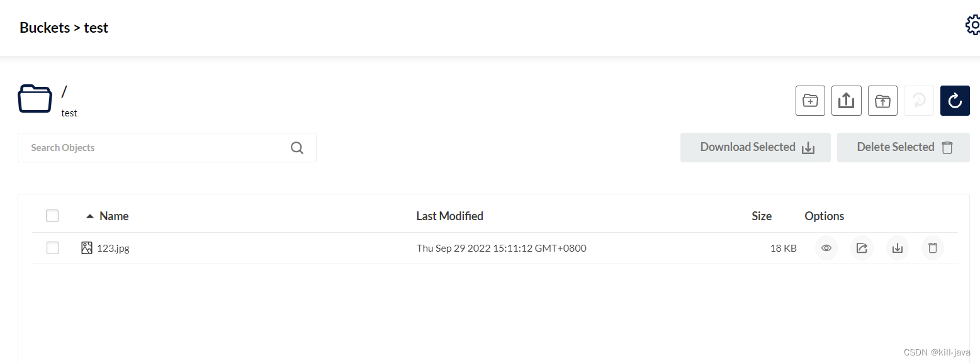Click the Delete Selected button
Viewport: 980px width, 363px height.
click(903, 147)
